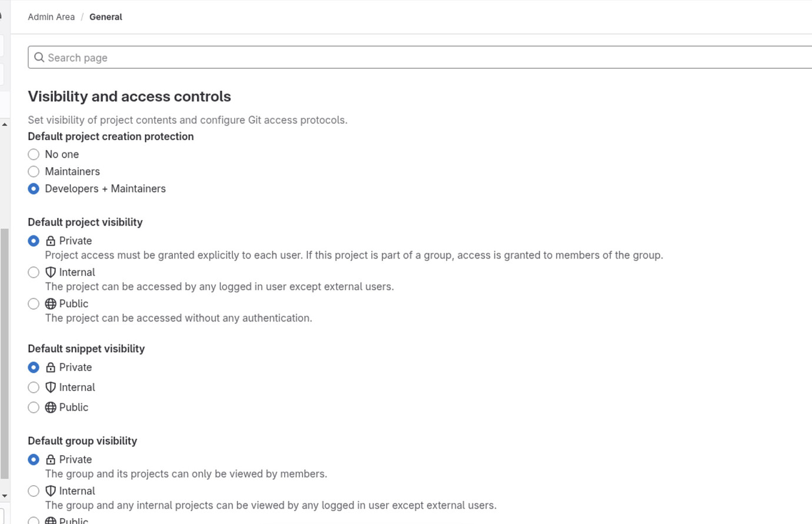The height and width of the screenshot is (524, 812).
Task: Select Internal as default group visibility
Action: [34, 490]
